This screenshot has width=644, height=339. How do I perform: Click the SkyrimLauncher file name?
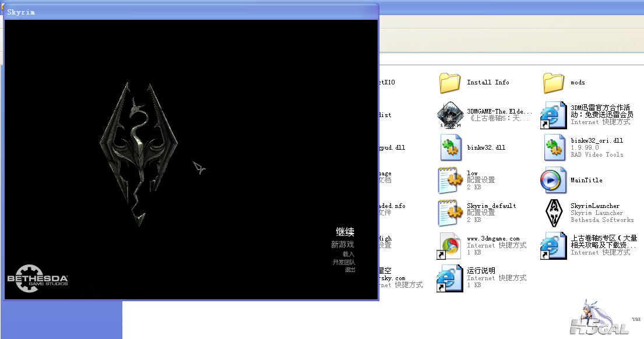point(595,206)
